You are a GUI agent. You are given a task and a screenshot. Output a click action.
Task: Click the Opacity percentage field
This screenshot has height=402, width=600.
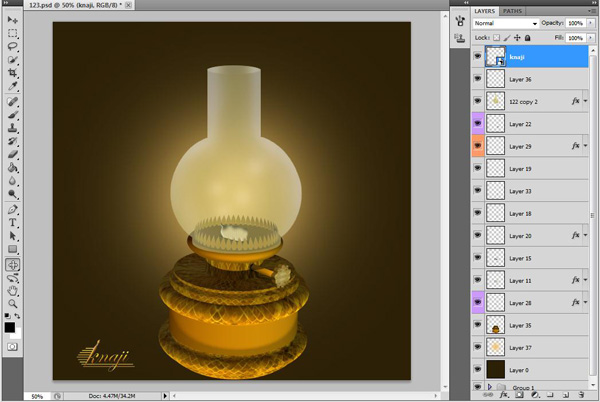576,23
